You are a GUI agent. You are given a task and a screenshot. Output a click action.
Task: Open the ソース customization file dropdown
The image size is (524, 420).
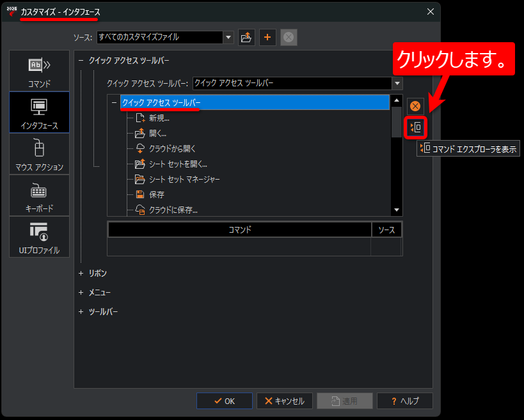click(228, 37)
